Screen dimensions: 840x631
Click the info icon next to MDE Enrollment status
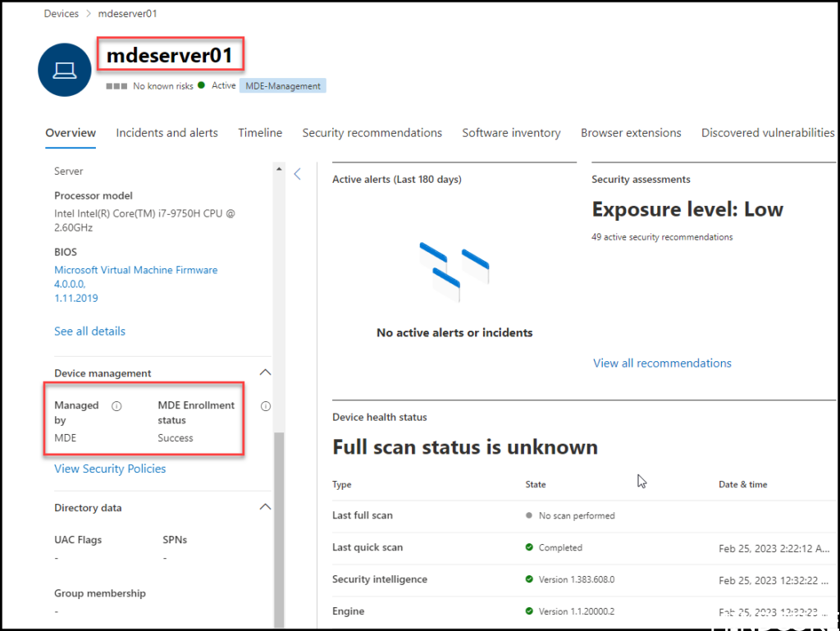(264, 405)
